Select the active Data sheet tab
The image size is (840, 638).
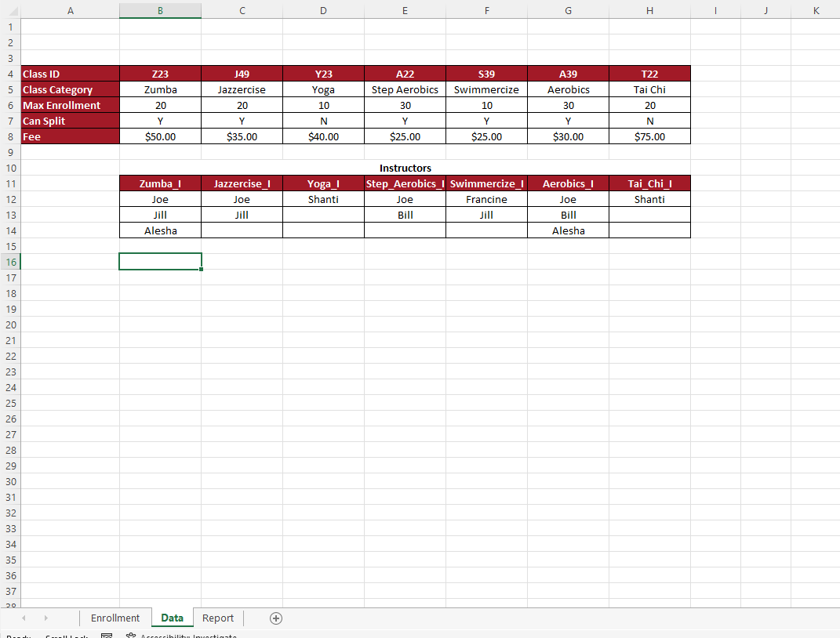tap(172, 618)
